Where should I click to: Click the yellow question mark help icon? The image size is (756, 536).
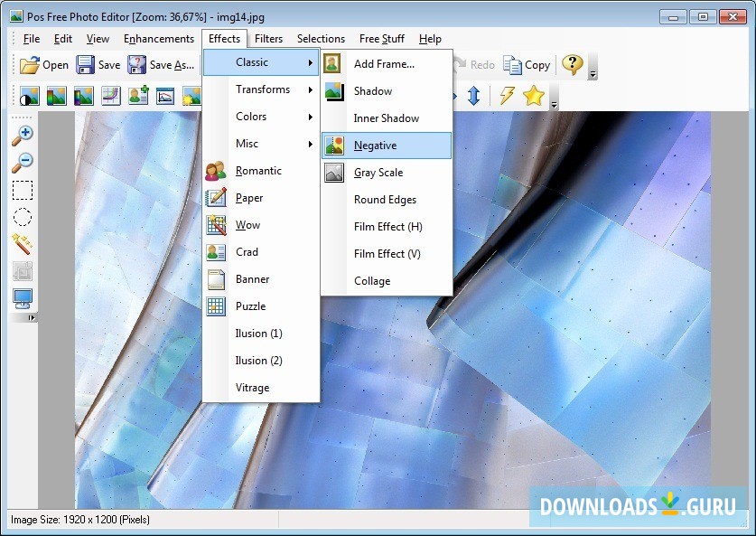pos(572,64)
